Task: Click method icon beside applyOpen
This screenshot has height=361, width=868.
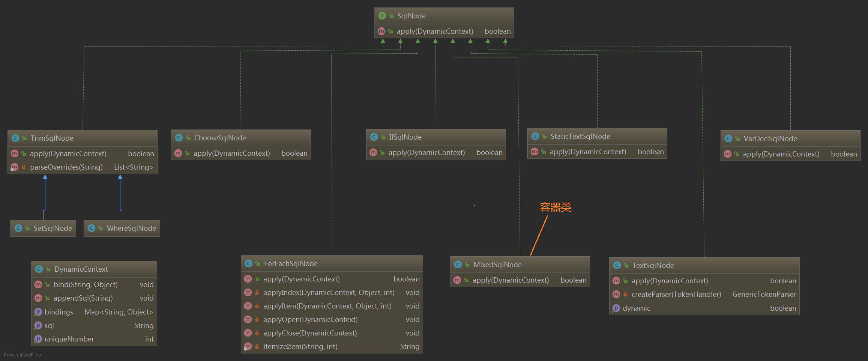Action: pos(248,319)
